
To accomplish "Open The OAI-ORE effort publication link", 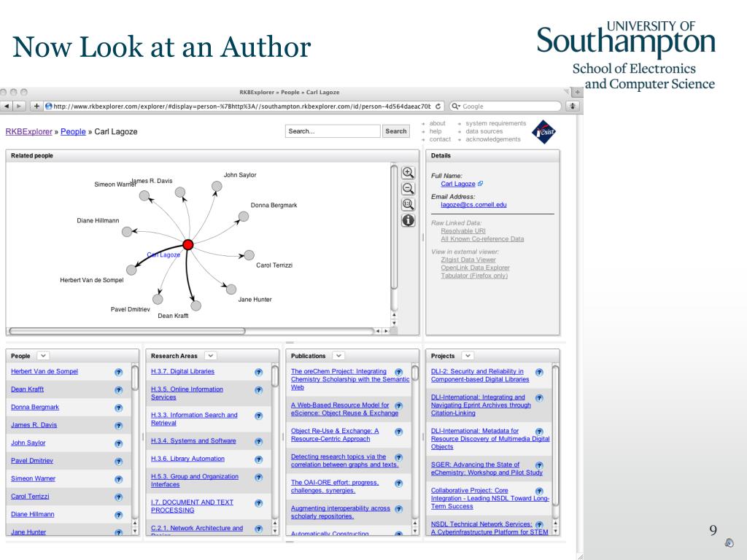I will 335,486.
